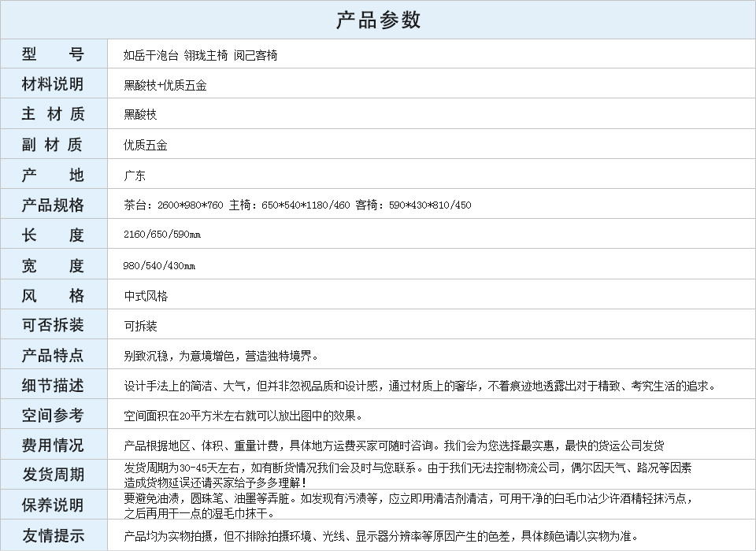The height and width of the screenshot is (551, 756).
Task: Select the 材料说明 label cell
Action: [x=54, y=83]
